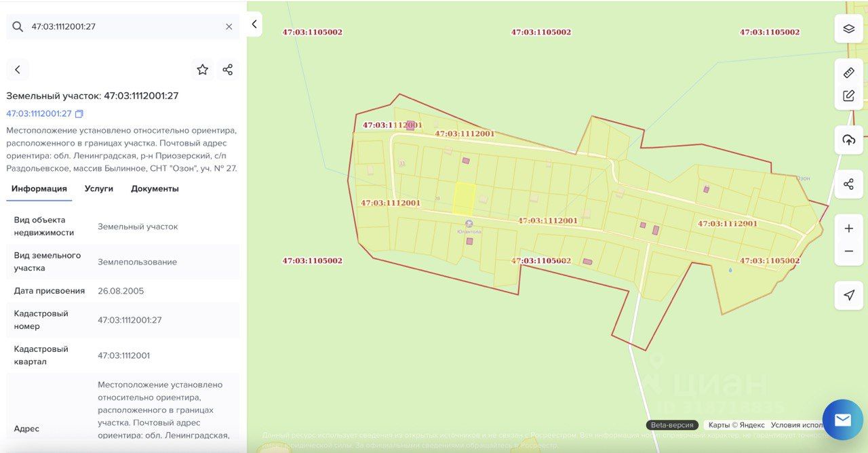The image size is (868, 453).
Task: Click the date 26.08.2005
Action: (x=121, y=291)
